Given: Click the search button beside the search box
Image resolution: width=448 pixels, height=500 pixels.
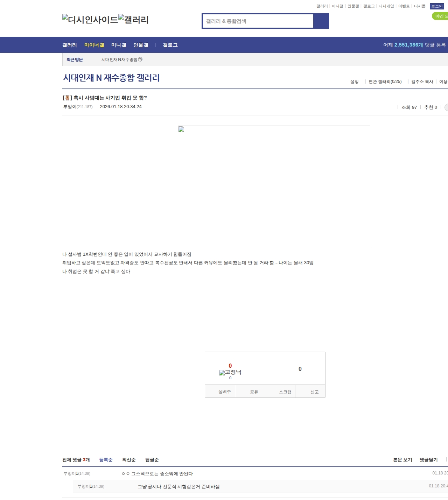Looking at the screenshot, I should 321,21.
